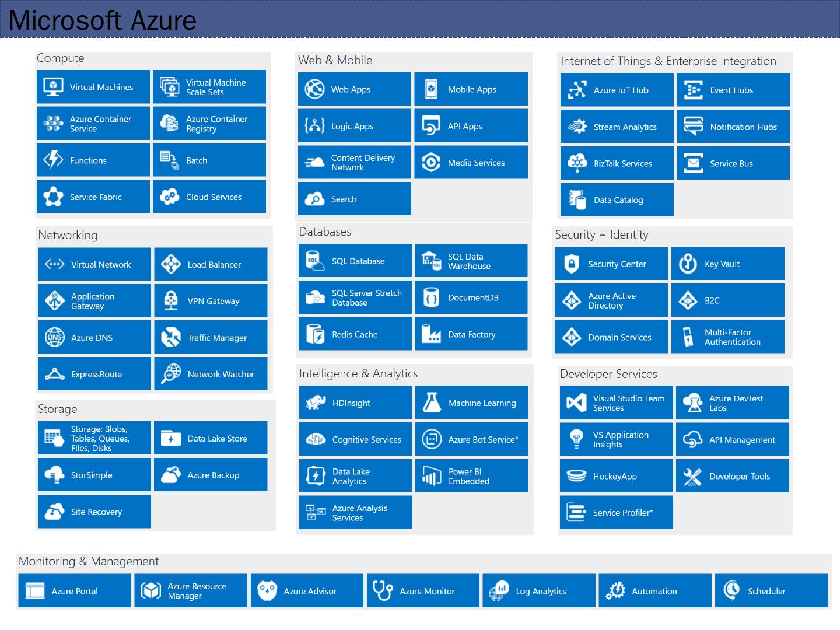
Task: Open the Azure Active Directory tile
Action: click(x=611, y=300)
